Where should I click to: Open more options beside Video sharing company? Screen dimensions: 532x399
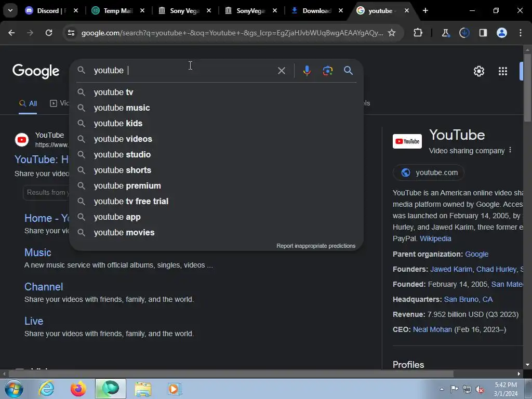tap(510, 150)
